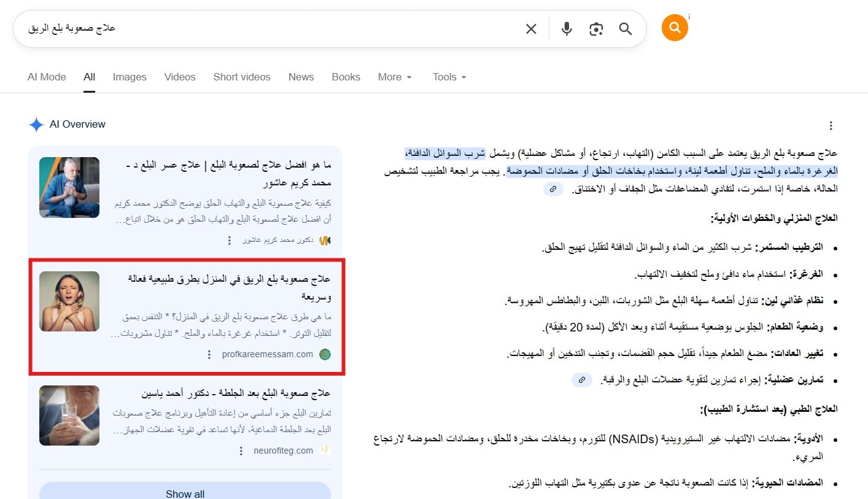
Task: Expand the Tools dropdown
Action: point(449,77)
